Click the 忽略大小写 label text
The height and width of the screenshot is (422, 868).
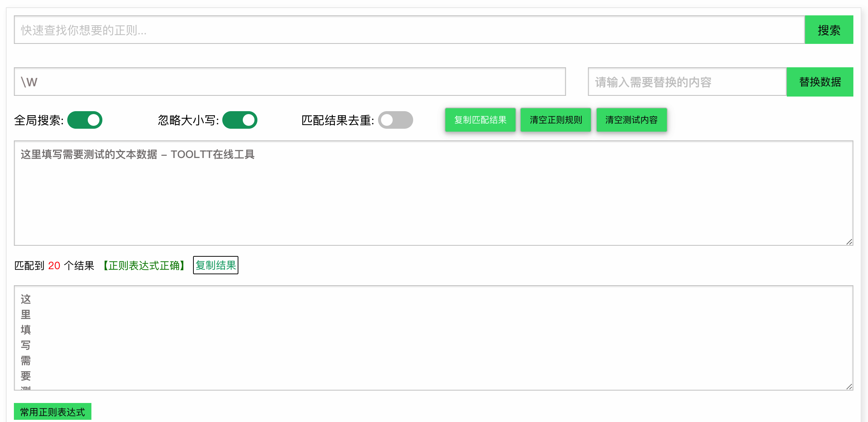tap(188, 120)
